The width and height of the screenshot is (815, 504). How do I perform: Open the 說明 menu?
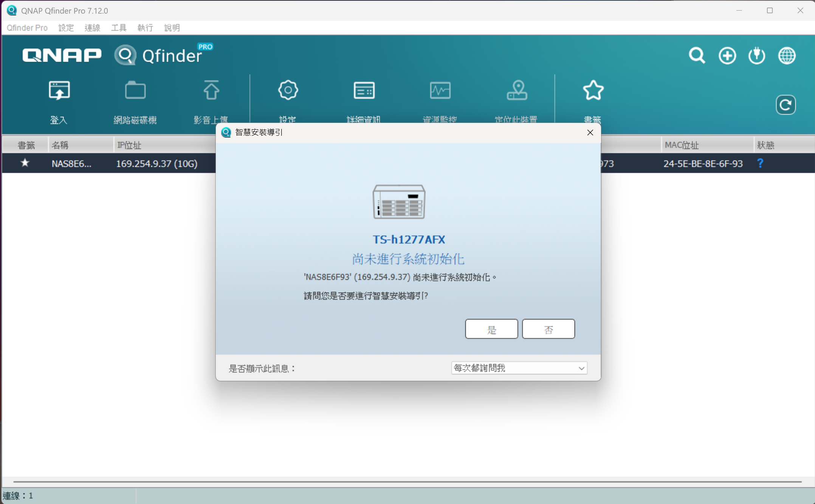(172, 28)
